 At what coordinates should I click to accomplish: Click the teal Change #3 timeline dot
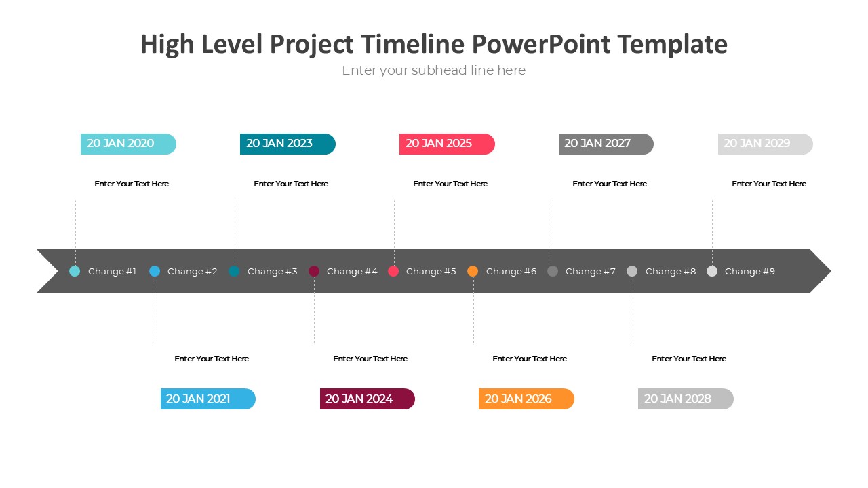pyautogui.click(x=234, y=271)
